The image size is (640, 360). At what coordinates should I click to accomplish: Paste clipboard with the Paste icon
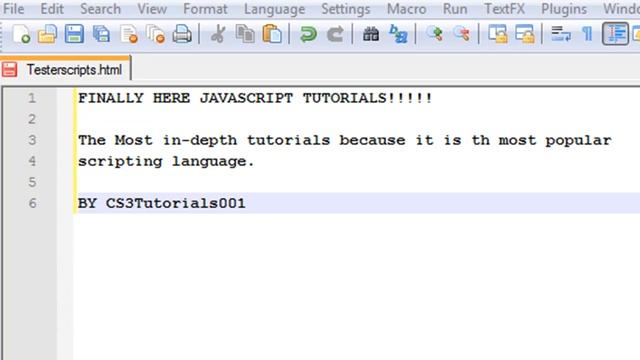coord(272,34)
